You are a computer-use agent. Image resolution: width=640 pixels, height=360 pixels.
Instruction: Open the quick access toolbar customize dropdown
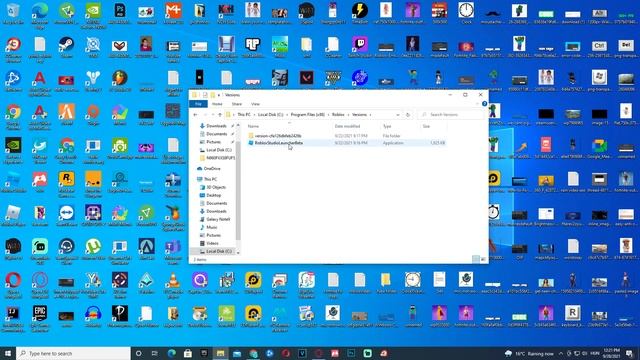219,95
